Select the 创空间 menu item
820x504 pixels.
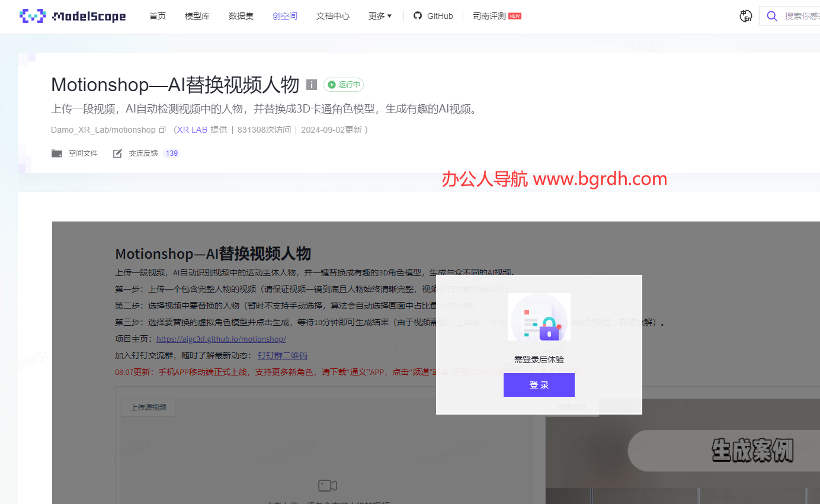[285, 16]
